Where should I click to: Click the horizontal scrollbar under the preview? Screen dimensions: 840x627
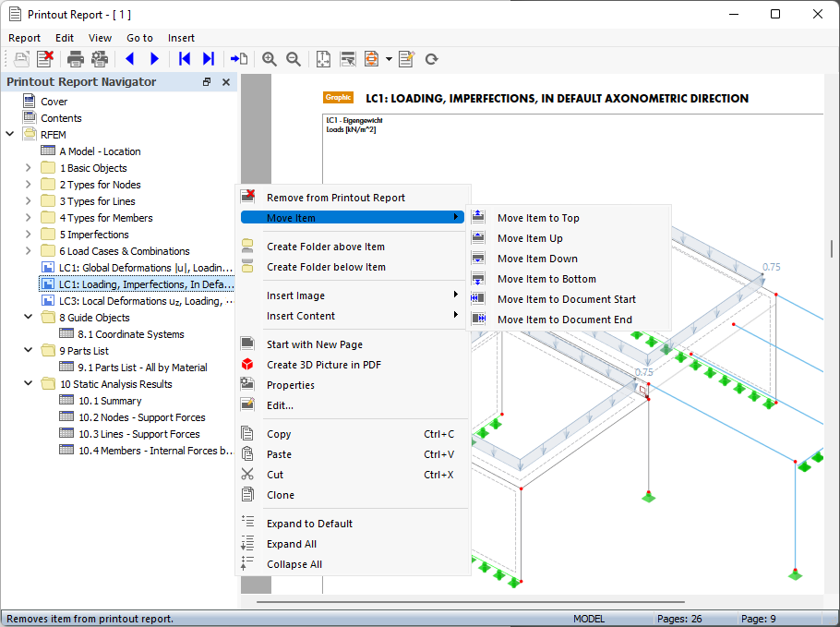tap(471, 602)
